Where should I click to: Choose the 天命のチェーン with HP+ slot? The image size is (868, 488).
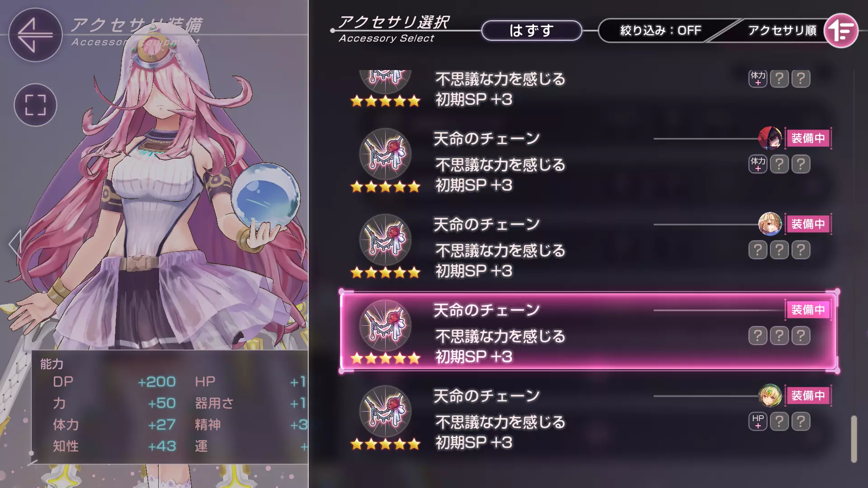tap(588, 418)
